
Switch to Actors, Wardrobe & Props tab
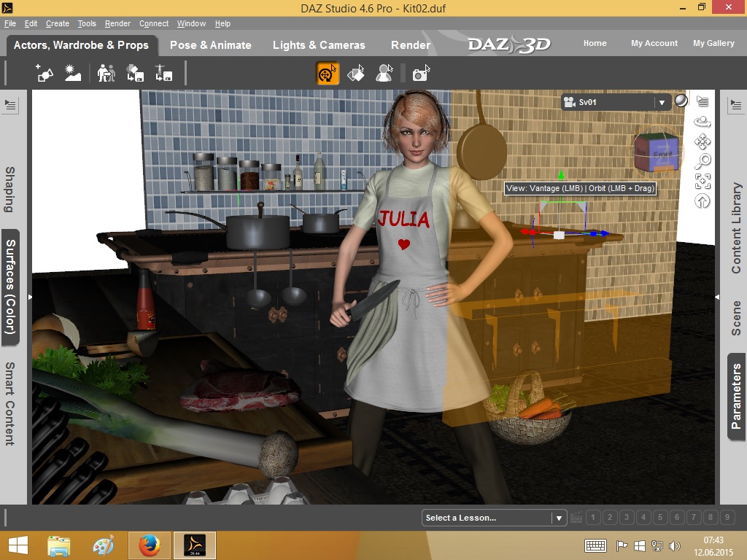tap(81, 45)
